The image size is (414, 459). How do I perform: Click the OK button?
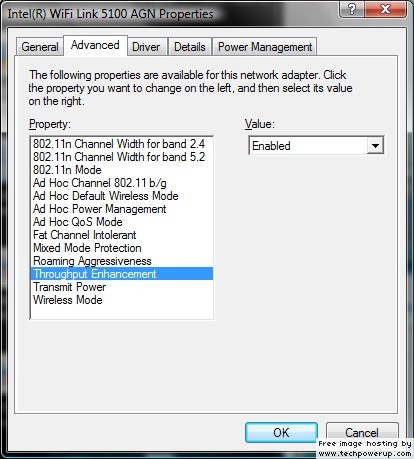281,432
